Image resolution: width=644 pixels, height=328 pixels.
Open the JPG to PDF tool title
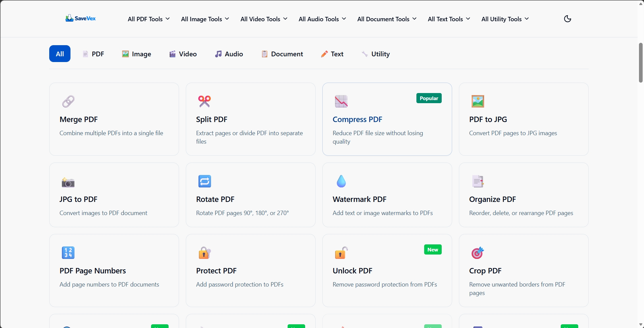point(79,199)
